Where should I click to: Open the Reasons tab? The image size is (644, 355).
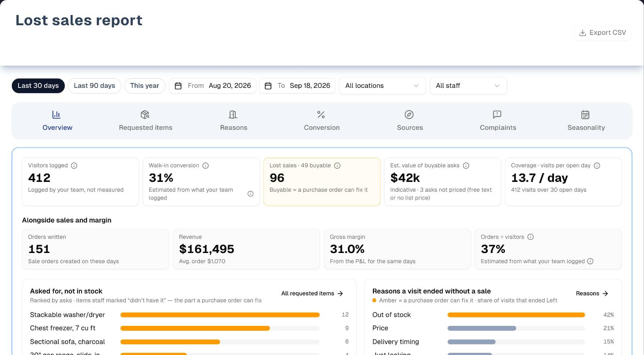[234, 121]
